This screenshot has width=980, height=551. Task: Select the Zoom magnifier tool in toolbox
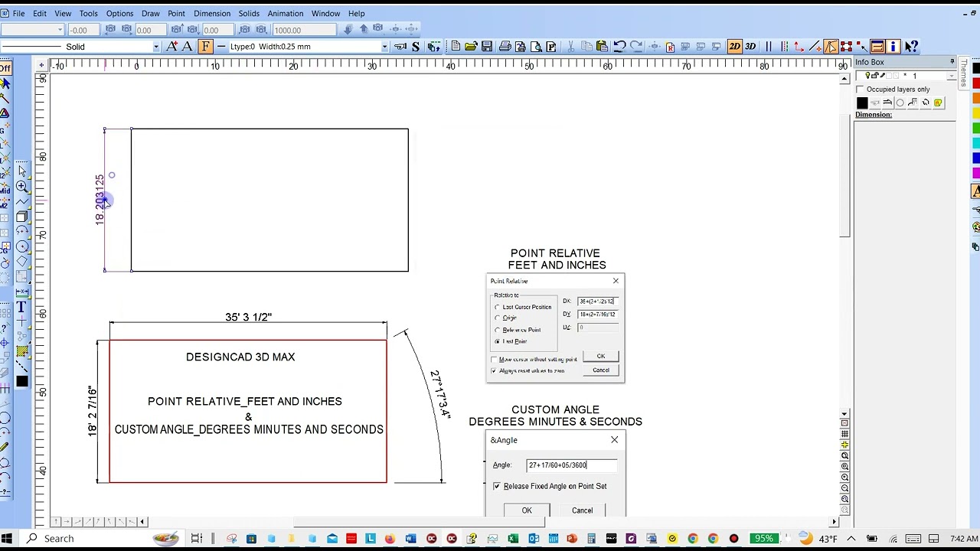[x=21, y=186]
